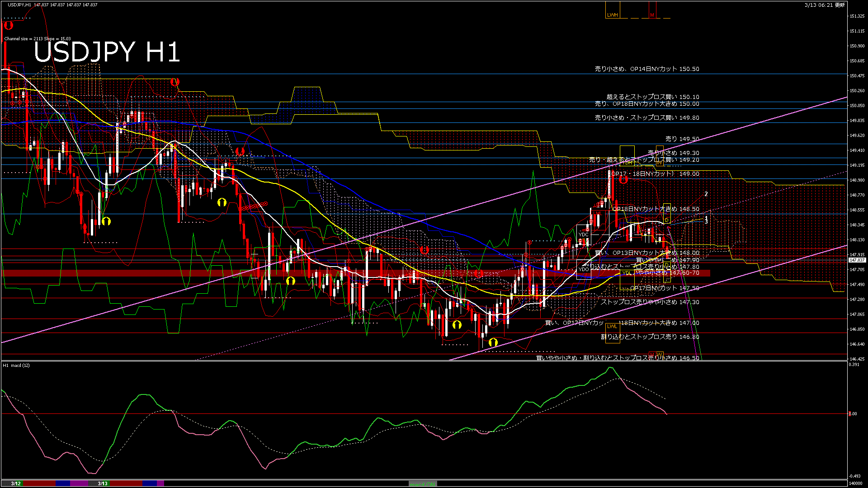Click the large USDJPY H1 chart title
The height and width of the screenshot is (488, 868).
tap(107, 52)
